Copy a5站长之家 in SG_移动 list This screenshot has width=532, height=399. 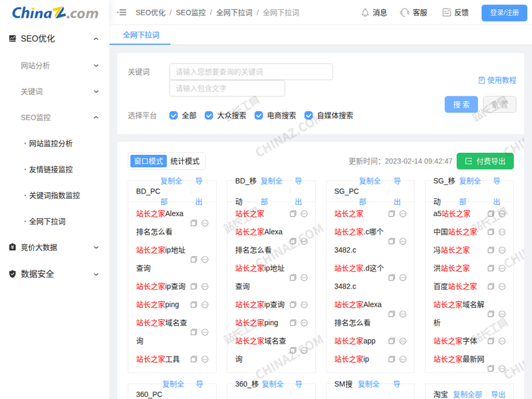coord(491,213)
